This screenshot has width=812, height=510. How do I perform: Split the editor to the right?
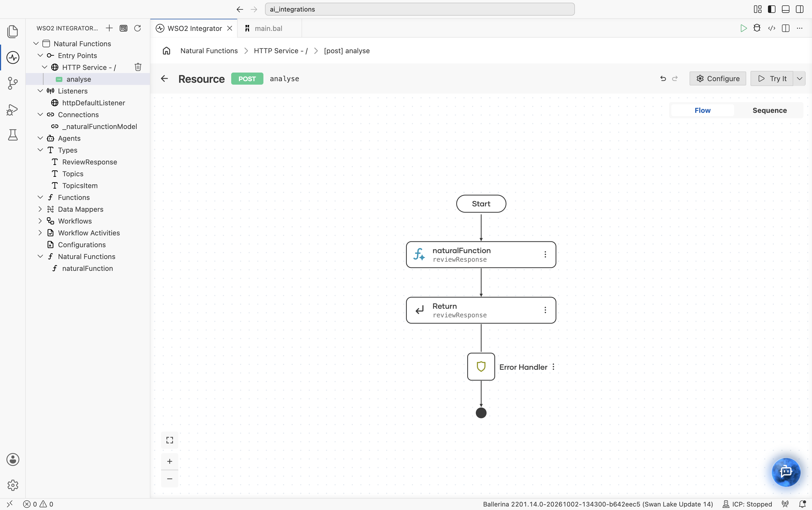click(786, 28)
